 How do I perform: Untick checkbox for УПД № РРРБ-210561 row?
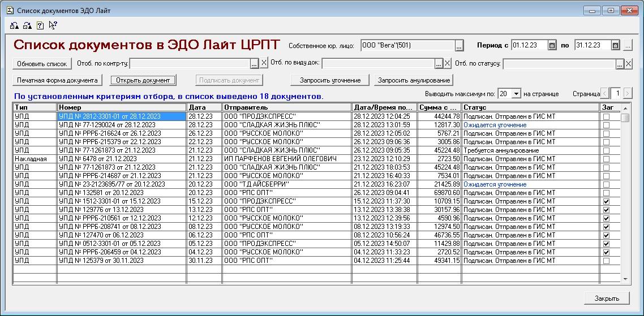point(606,218)
